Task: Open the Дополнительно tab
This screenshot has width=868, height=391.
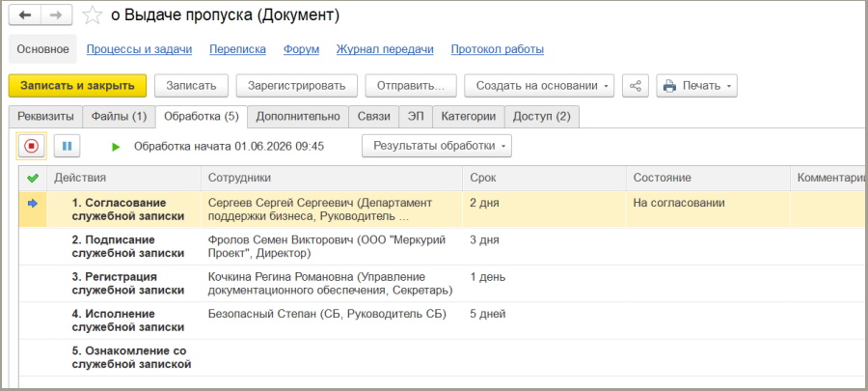Action: tap(298, 116)
